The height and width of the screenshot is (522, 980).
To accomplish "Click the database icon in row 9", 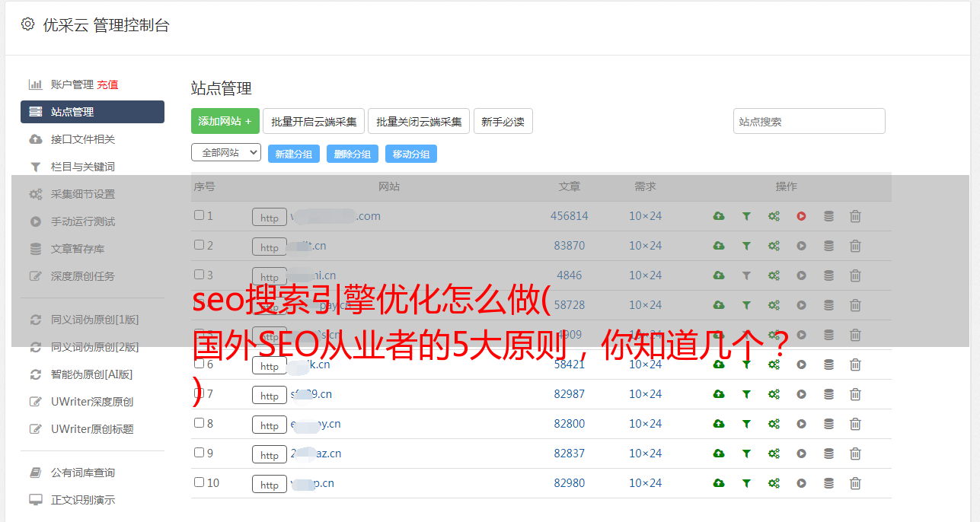I will pos(828,454).
